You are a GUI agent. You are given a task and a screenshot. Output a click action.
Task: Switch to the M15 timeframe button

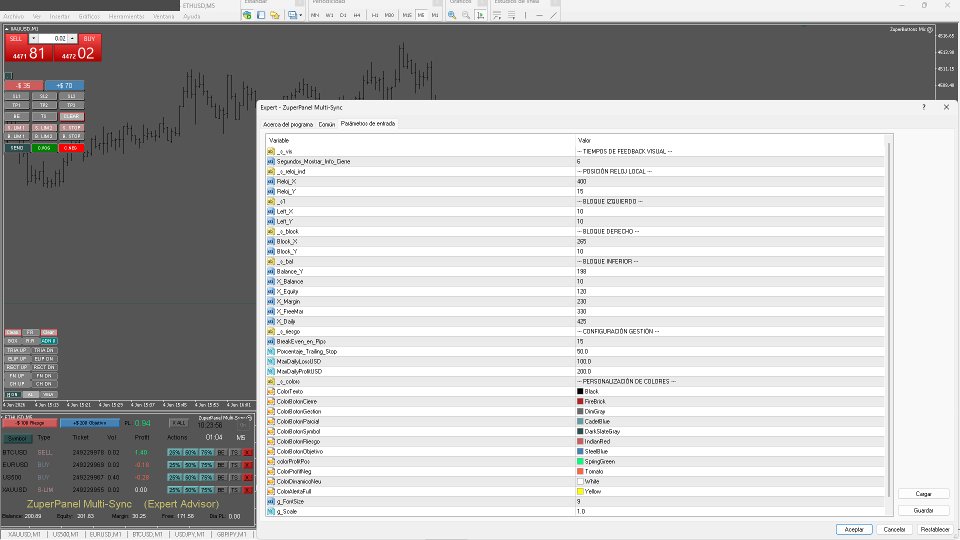(x=407, y=15)
